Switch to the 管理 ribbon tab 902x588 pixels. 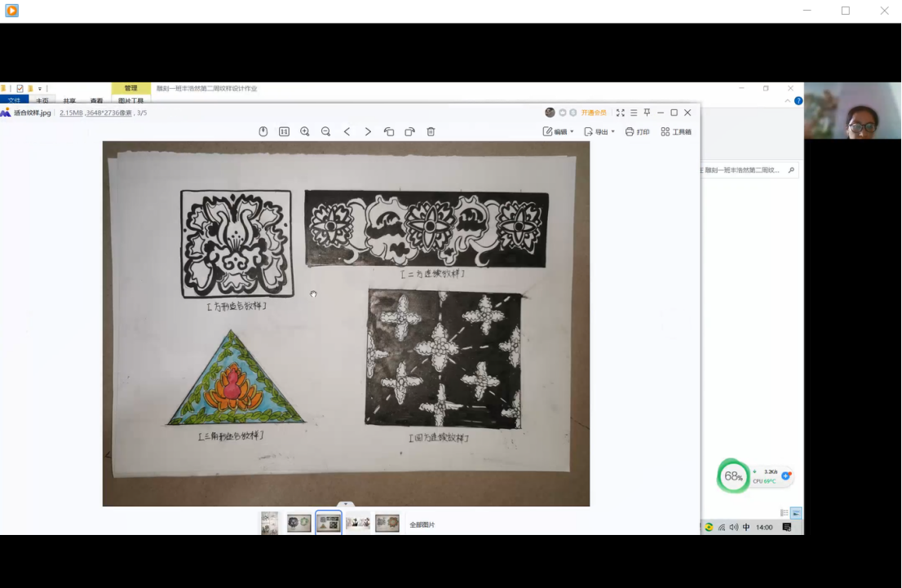[130, 88]
